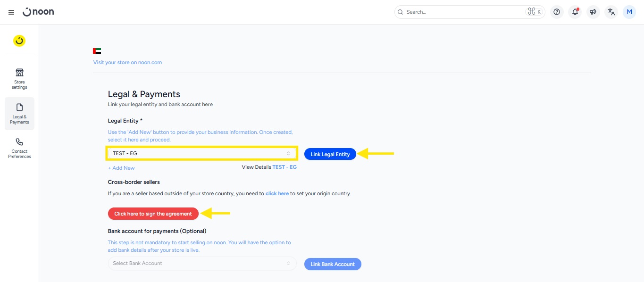Viewport: 644px width, 282px height.
Task: Click the UAE flag icon
Action: coord(97,51)
